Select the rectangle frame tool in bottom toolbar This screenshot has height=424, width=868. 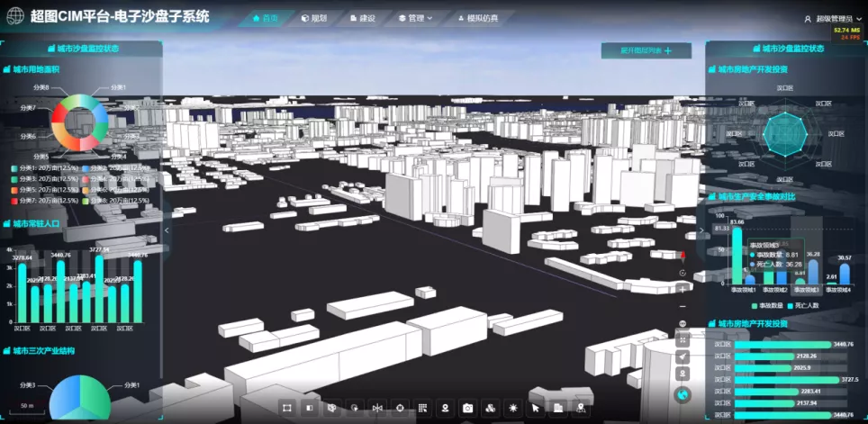(286, 409)
